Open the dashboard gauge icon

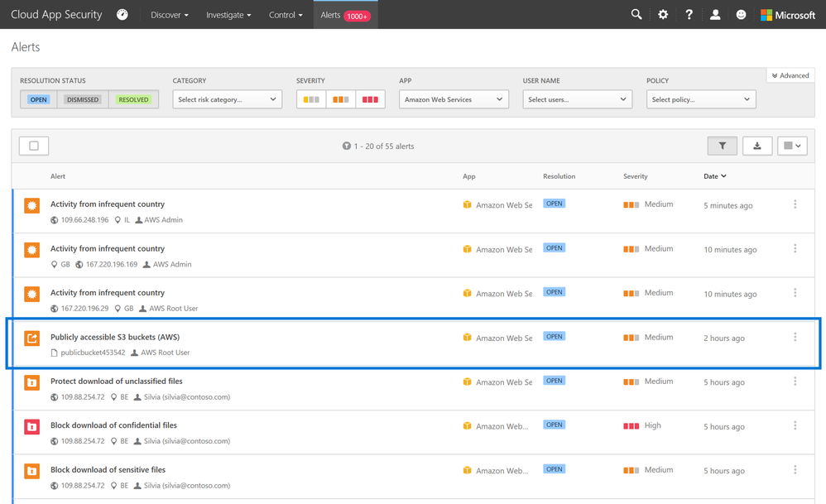pyautogui.click(x=122, y=15)
